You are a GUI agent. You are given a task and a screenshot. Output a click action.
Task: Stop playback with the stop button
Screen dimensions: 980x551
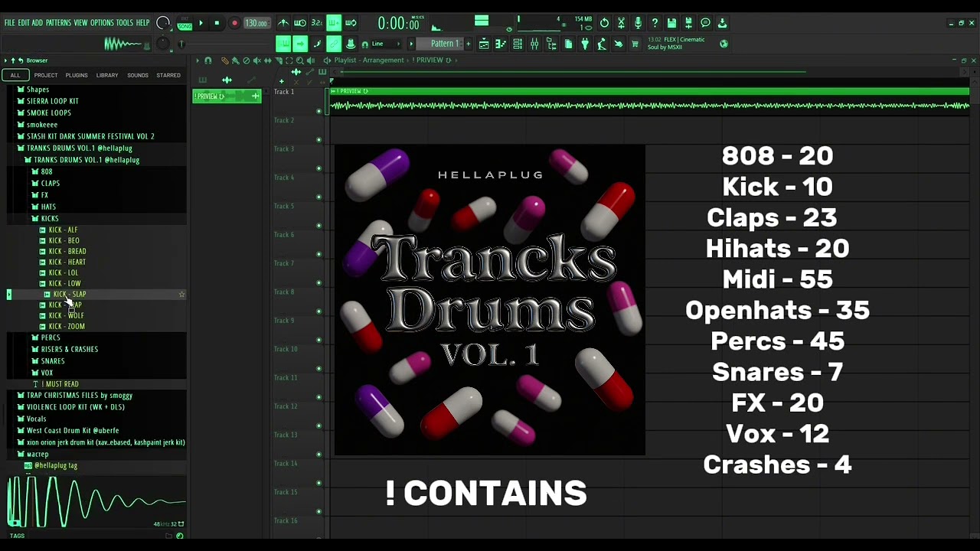pos(217,23)
